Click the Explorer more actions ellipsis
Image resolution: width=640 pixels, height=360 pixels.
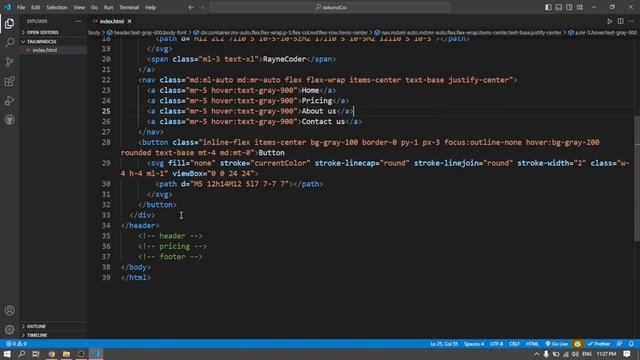[78, 21]
